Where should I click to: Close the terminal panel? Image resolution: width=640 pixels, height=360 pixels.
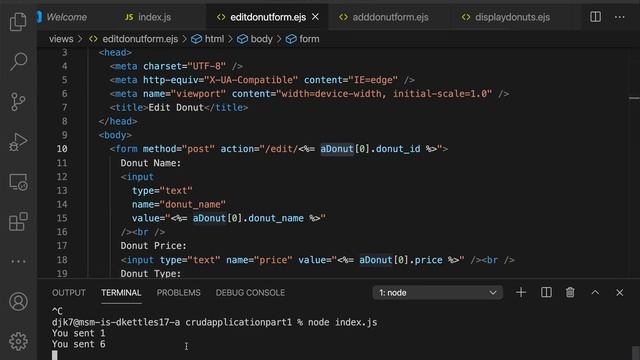click(x=619, y=292)
